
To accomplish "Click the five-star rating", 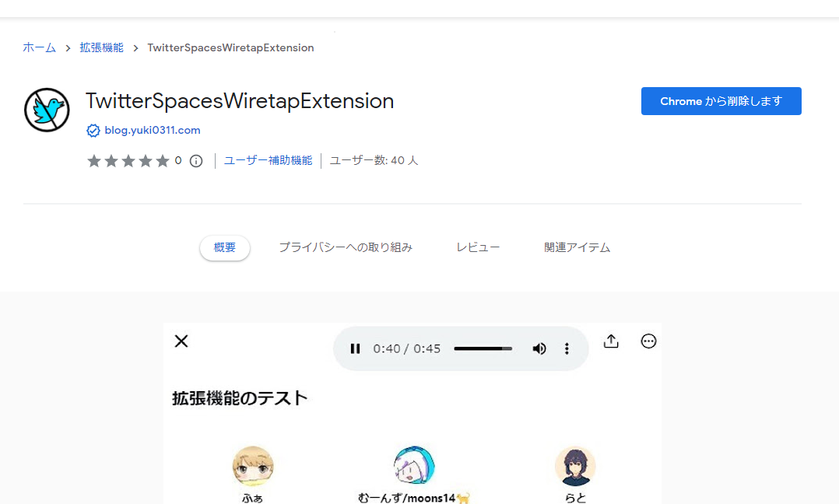I will 128,161.
